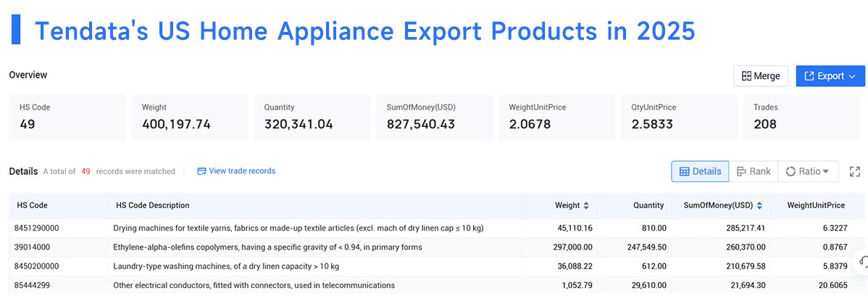Select HS code 8451290000 cell
This screenshot has width=868, height=304.
(38, 228)
